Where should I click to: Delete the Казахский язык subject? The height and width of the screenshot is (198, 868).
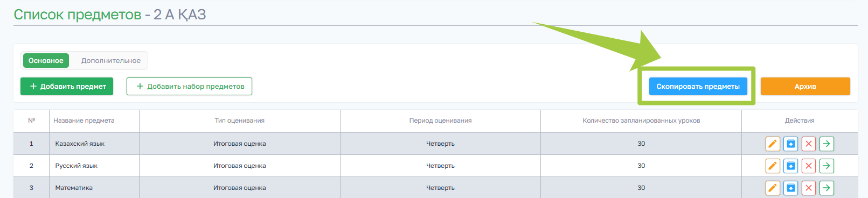[809, 144]
